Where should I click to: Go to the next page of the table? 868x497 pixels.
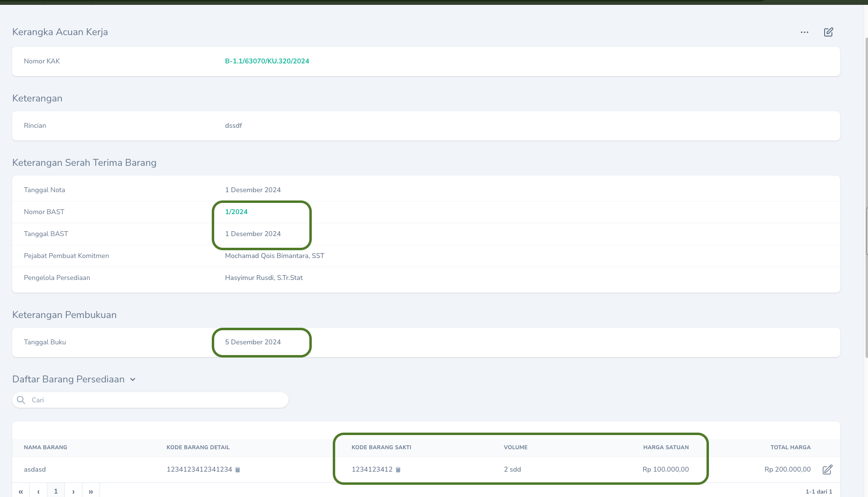[x=73, y=491]
